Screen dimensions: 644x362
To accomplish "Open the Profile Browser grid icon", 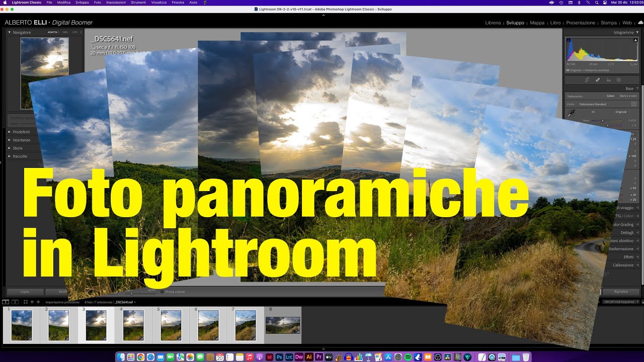I will tap(634, 104).
